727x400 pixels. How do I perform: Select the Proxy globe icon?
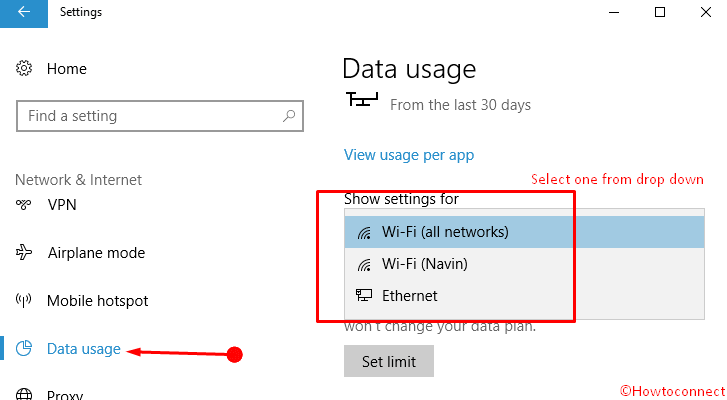(24, 394)
